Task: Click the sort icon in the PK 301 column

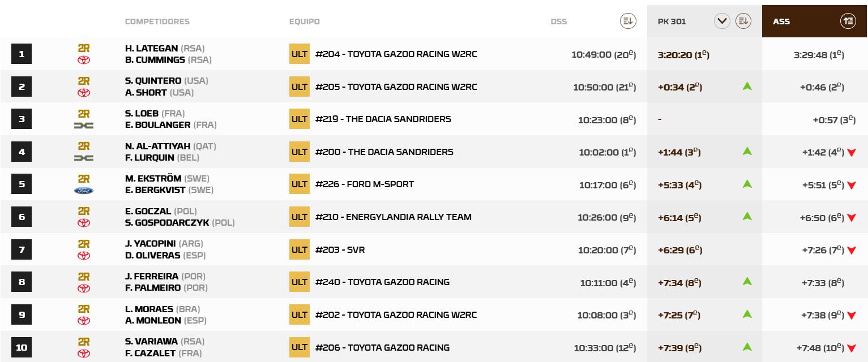Action: 744,20
